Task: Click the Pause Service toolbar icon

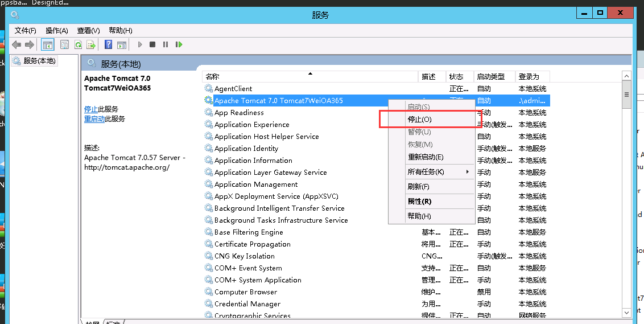Action: click(x=166, y=44)
